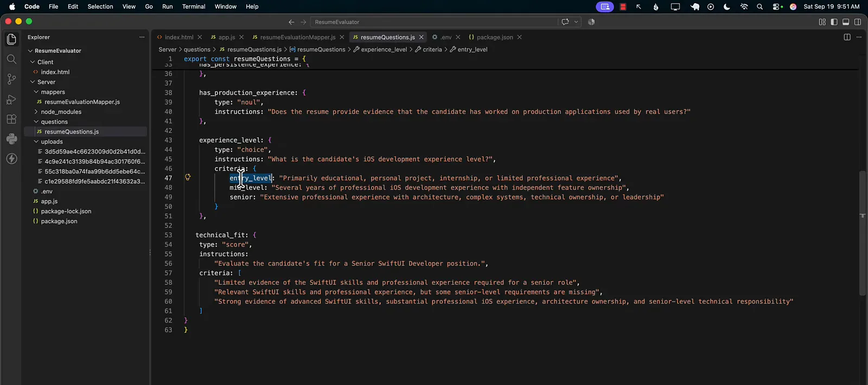Close the package.json tab

point(519,37)
